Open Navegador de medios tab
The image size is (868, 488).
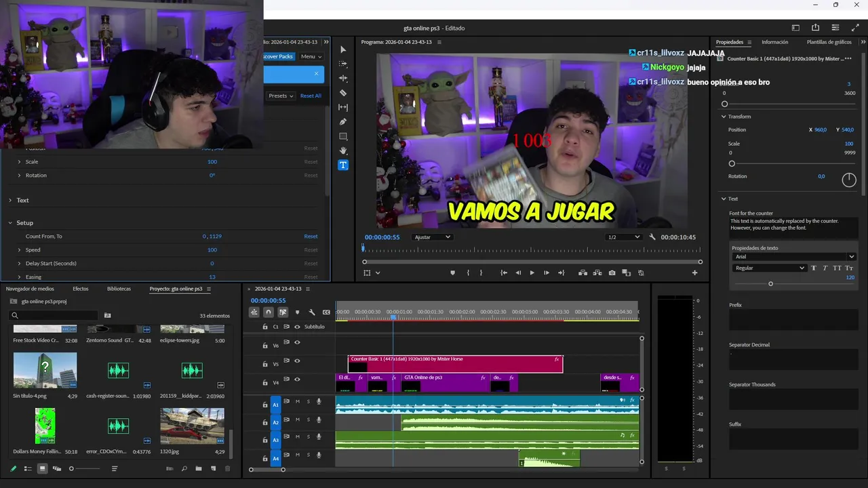pyautogui.click(x=30, y=289)
